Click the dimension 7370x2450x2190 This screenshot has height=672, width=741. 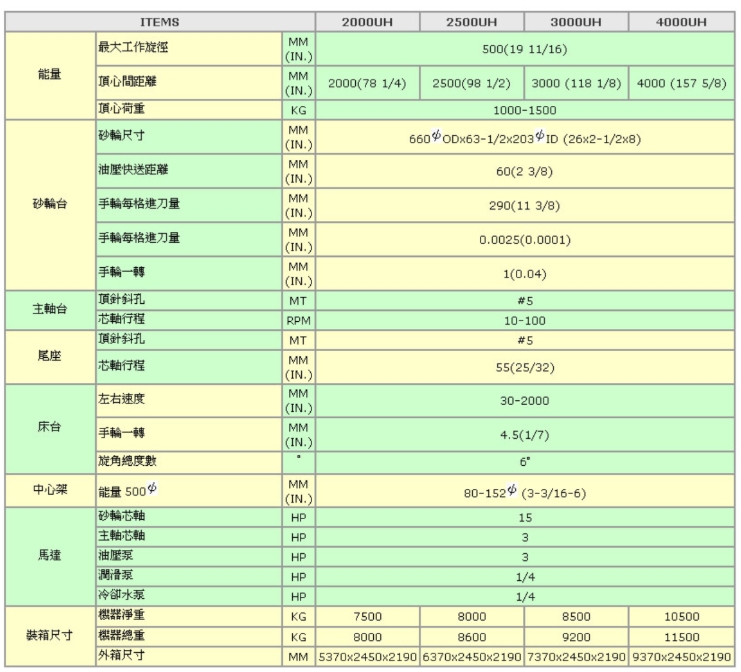[576, 657]
